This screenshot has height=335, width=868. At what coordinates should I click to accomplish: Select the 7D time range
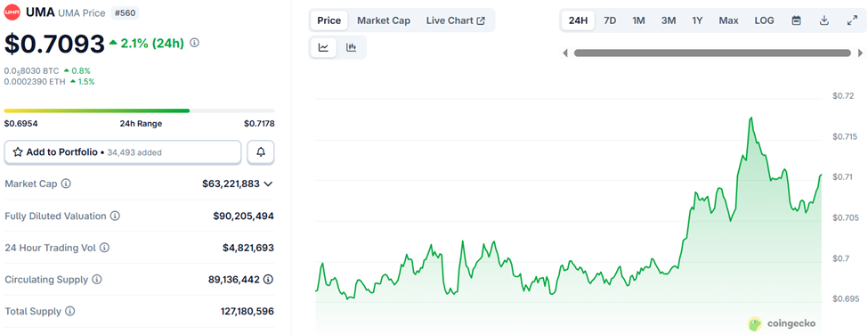click(610, 20)
